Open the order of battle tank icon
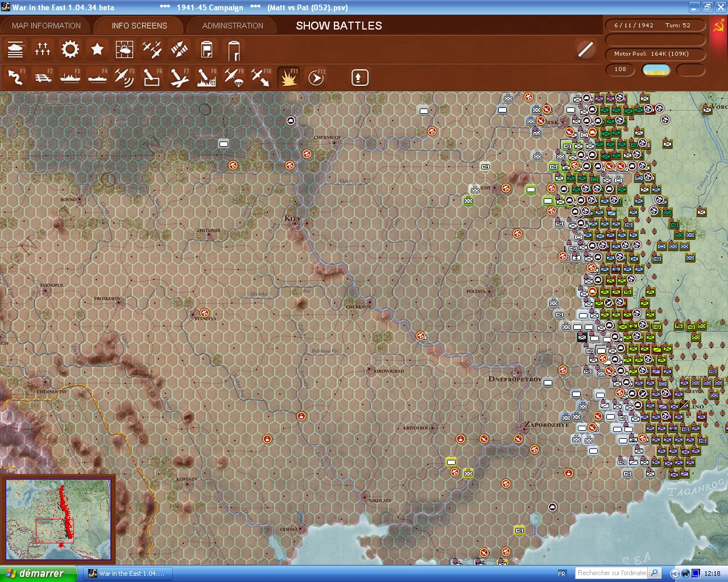 [x=15, y=49]
